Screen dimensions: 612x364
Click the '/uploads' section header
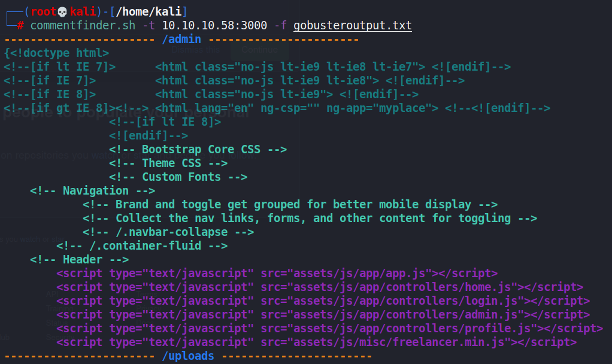click(188, 356)
